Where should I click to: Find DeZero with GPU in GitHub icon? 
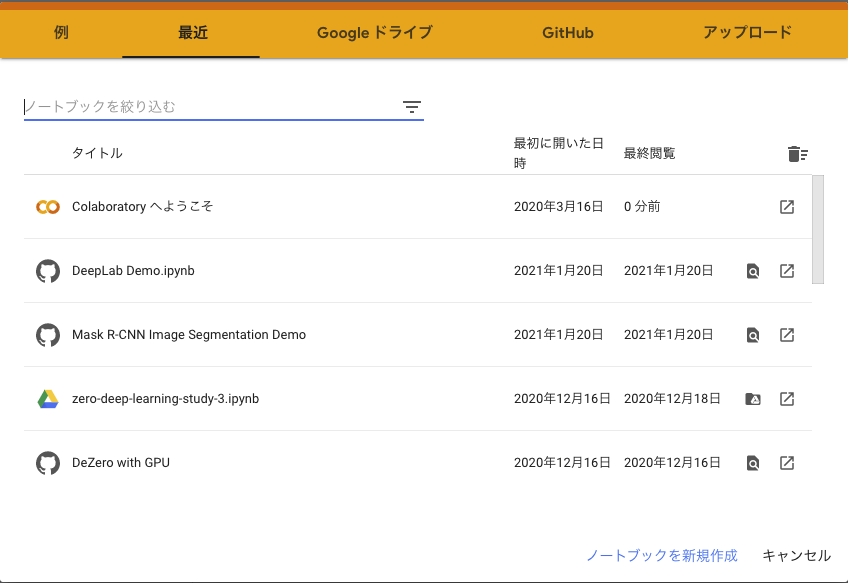coord(753,463)
